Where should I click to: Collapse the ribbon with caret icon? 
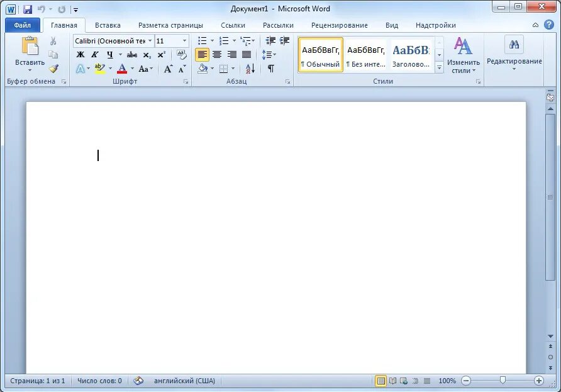tap(535, 25)
